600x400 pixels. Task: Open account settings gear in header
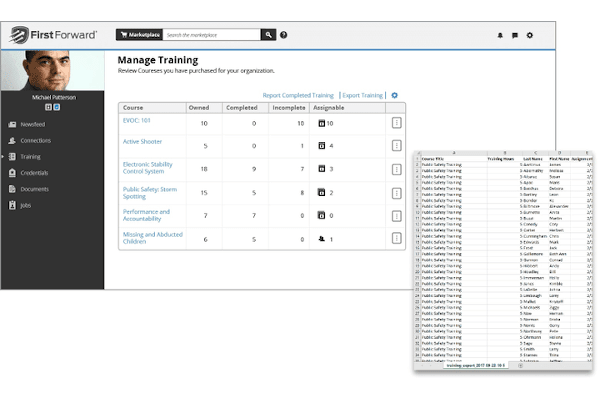coord(530,35)
